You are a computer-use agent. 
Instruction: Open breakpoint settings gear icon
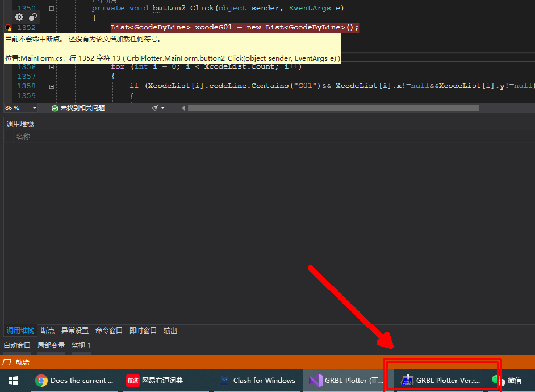tap(19, 17)
